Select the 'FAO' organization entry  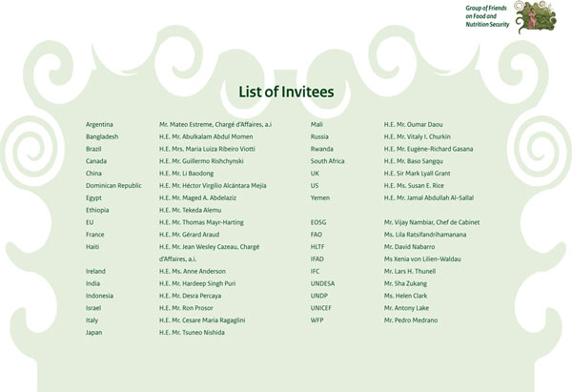point(317,235)
